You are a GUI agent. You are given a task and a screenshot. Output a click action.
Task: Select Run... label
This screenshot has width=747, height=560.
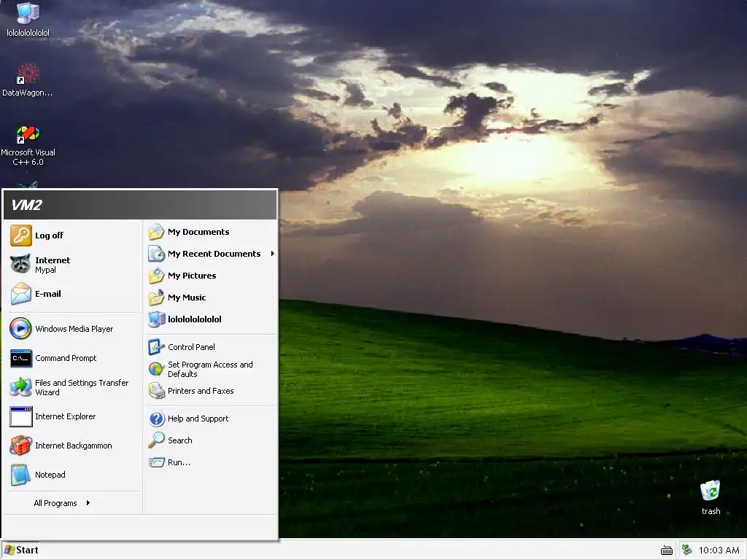[179, 462]
